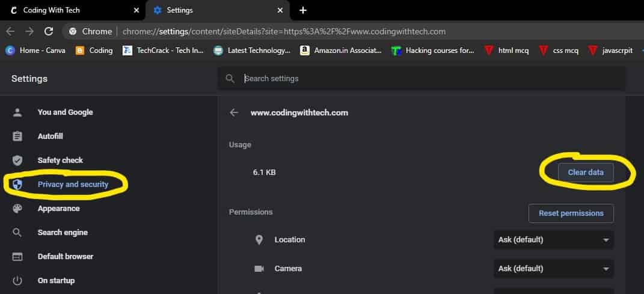Open the css mcq bookmark
Screen dimensions: 644x294
pos(559,51)
